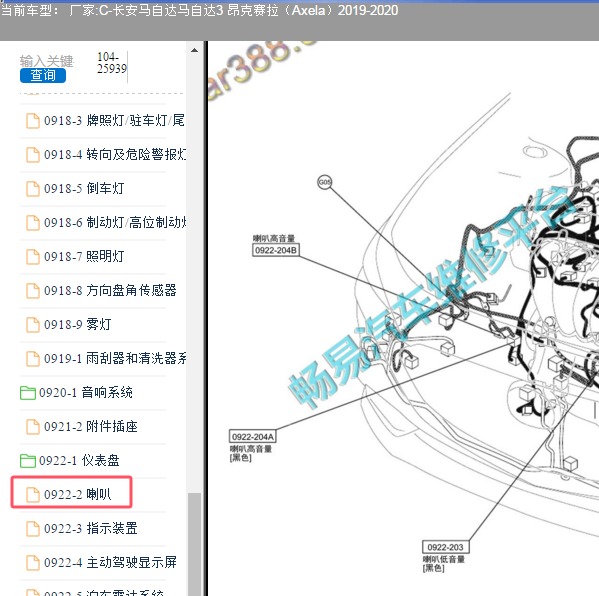Open 0918-7 照明灯 item
599x596 pixels.
coord(84,256)
